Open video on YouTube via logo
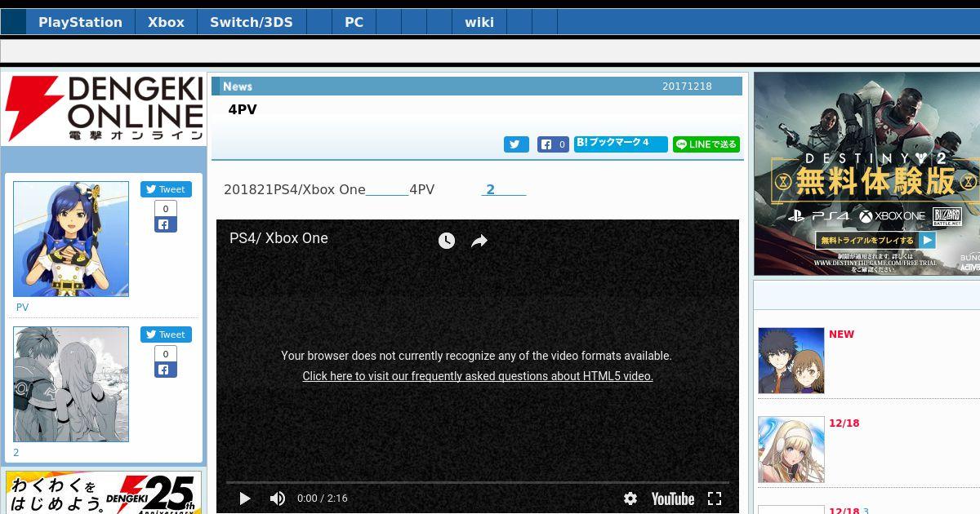980x514 pixels. pos(673,498)
